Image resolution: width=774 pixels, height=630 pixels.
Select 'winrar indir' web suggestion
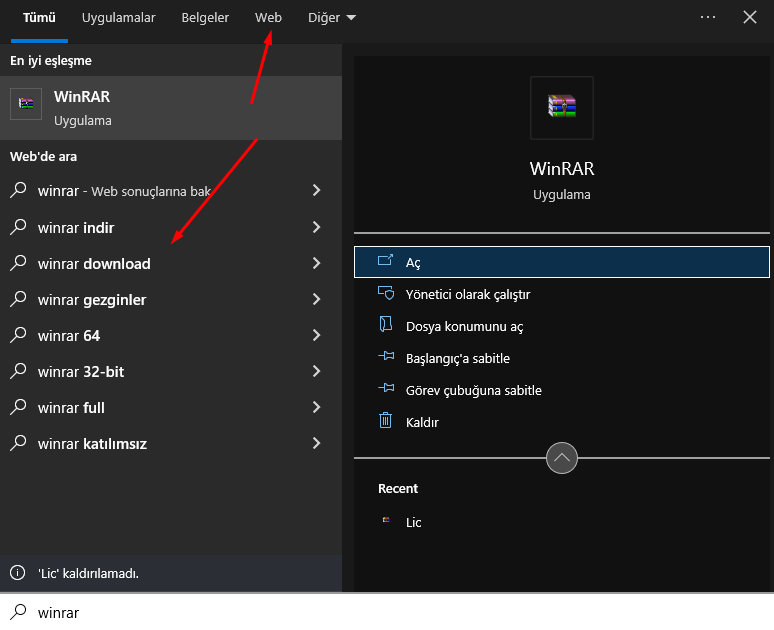point(171,227)
